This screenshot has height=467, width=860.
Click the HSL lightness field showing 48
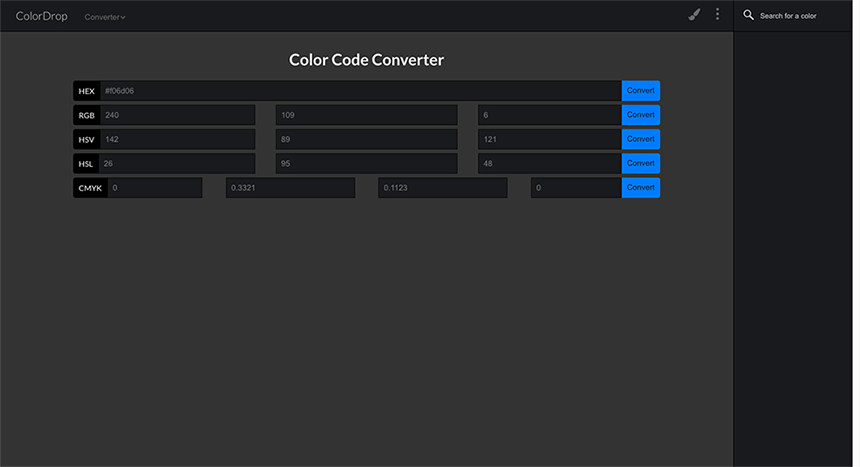click(550, 163)
